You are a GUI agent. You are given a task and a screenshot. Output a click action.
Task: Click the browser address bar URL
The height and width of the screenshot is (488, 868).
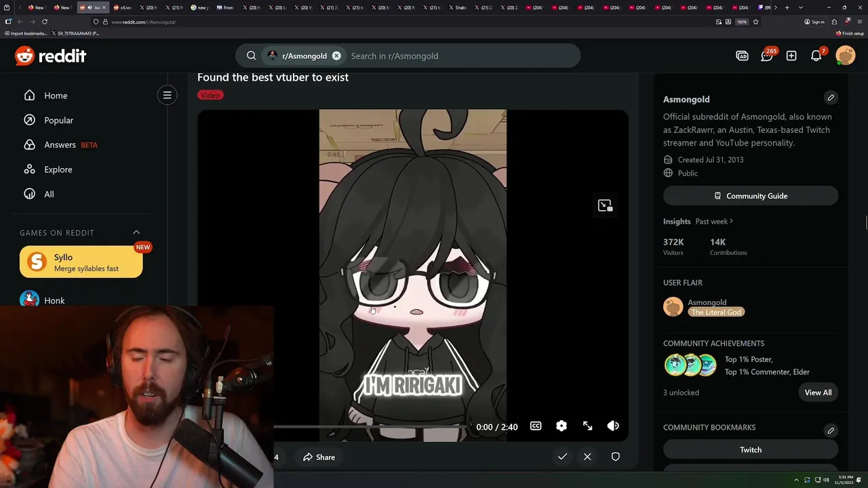coord(144,22)
